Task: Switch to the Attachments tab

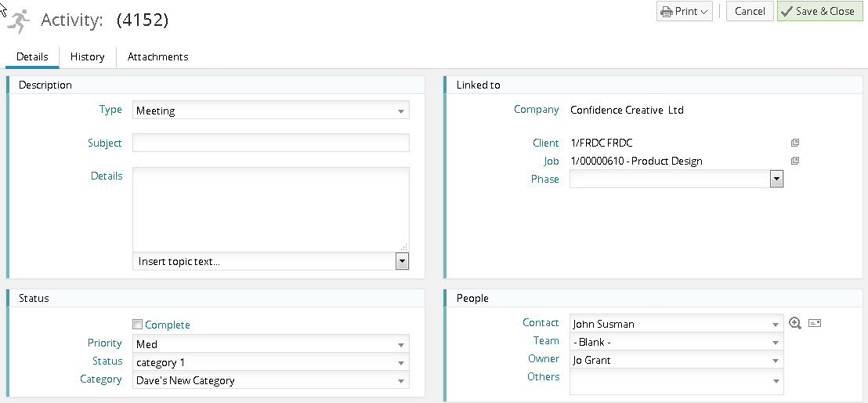Action: point(157,56)
